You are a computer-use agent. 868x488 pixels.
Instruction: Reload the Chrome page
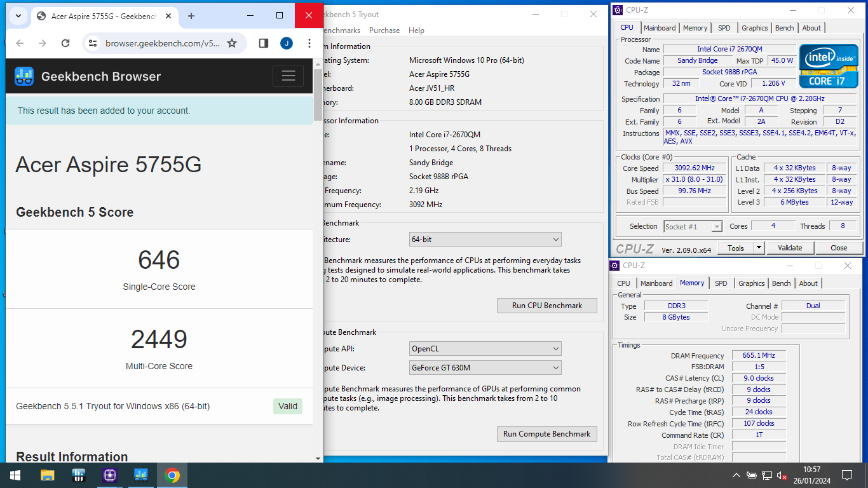click(65, 43)
